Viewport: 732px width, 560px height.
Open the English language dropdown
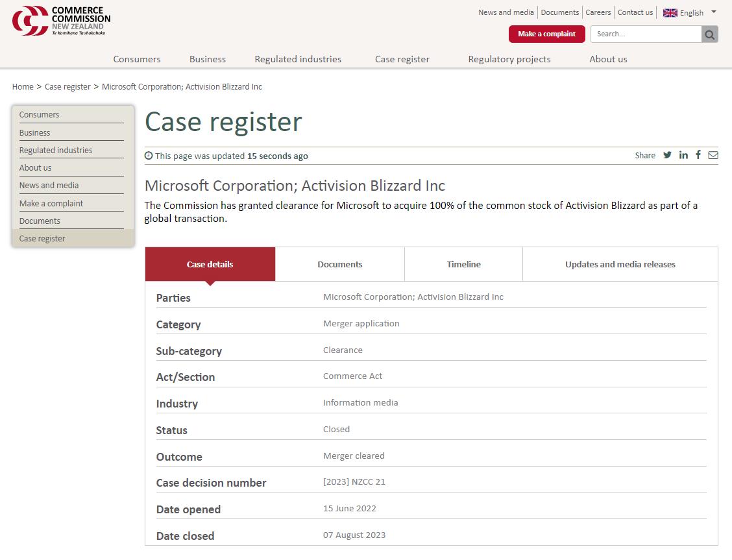click(x=713, y=12)
